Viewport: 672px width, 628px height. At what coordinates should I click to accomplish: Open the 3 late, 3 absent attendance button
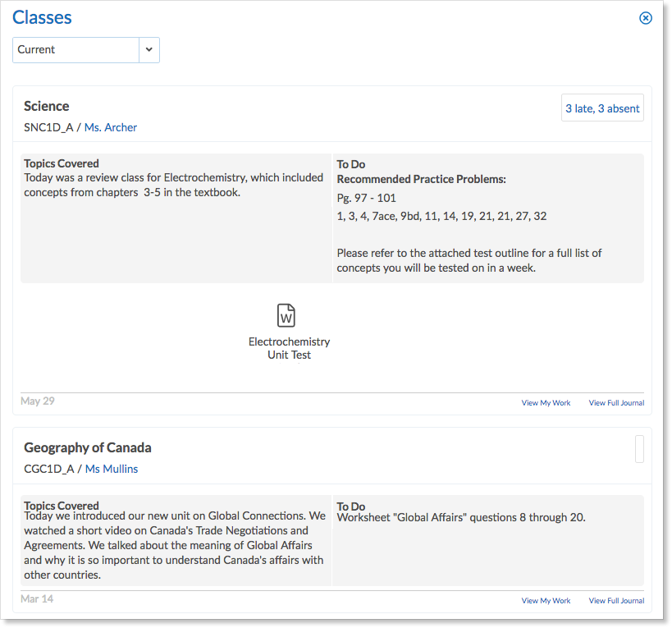602,108
